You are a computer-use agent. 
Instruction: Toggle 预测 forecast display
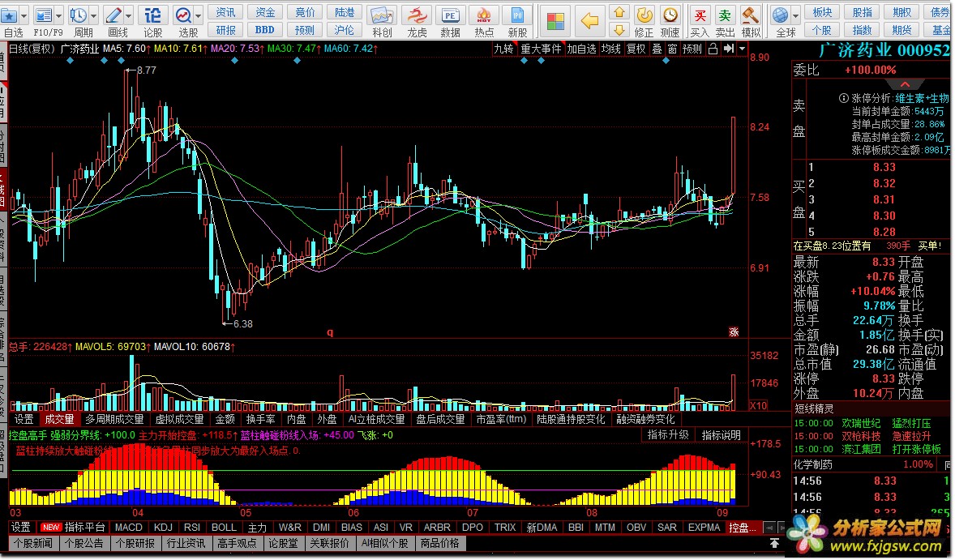[692, 49]
